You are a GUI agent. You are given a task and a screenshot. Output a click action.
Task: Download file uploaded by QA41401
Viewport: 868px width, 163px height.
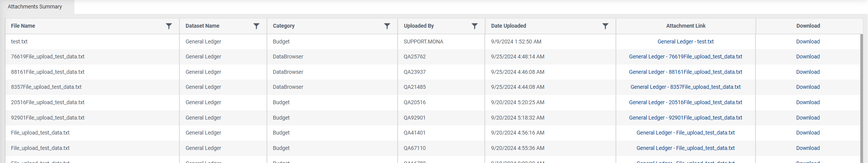coord(808,133)
